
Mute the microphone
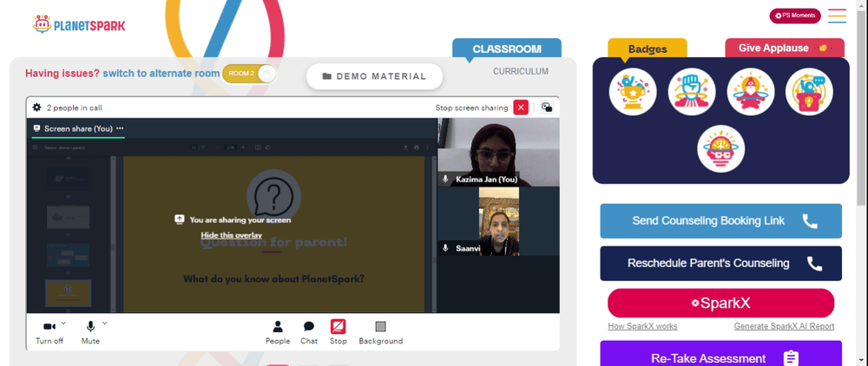[x=90, y=333]
